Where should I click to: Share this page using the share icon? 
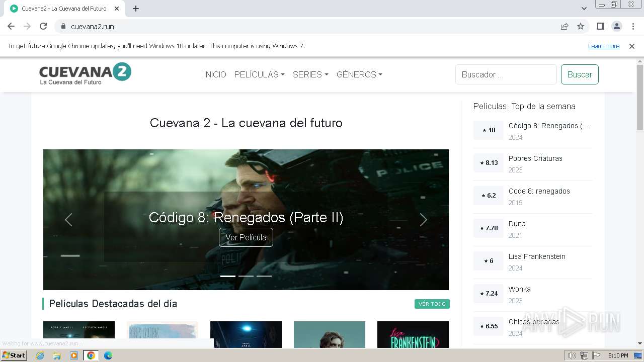coord(565,26)
